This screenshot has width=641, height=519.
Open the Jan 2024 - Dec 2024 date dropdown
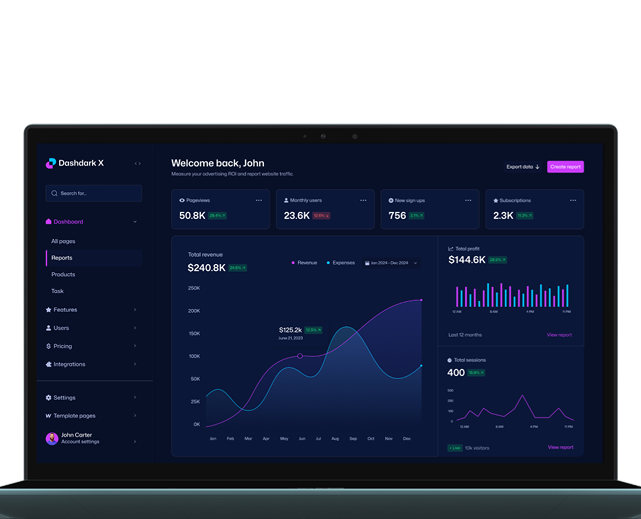(391, 262)
